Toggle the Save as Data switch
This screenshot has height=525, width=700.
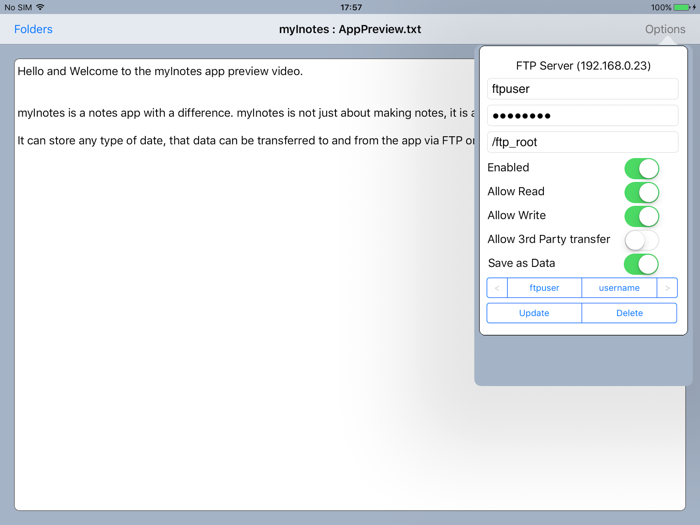642,264
